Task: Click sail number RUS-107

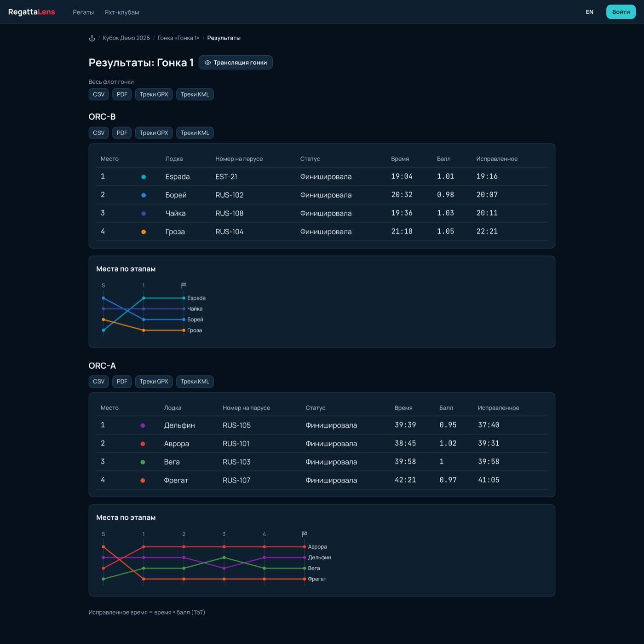Action: coord(236,481)
